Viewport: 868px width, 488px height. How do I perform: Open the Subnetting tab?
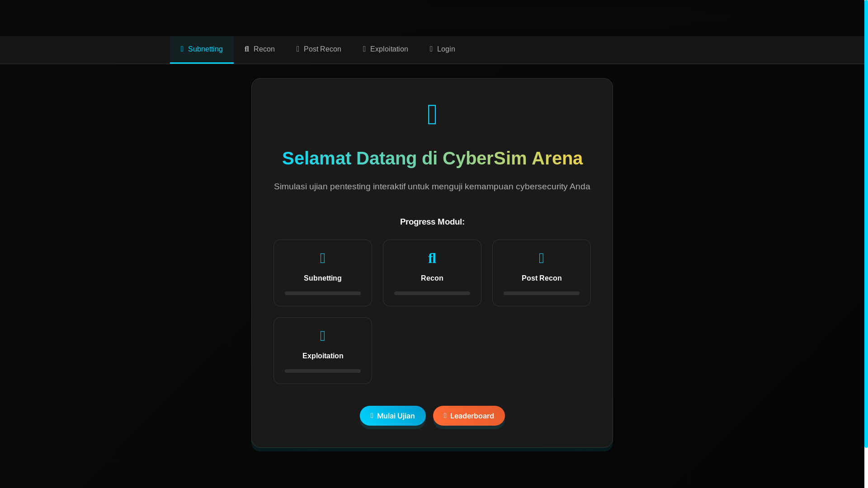tap(202, 49)
